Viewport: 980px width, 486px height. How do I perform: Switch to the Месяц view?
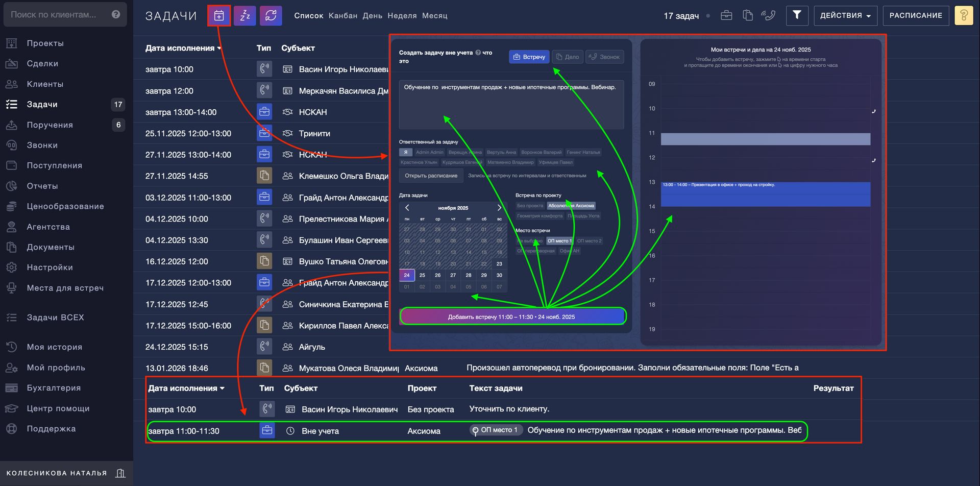pyautogui.click(x=435, y=16)
